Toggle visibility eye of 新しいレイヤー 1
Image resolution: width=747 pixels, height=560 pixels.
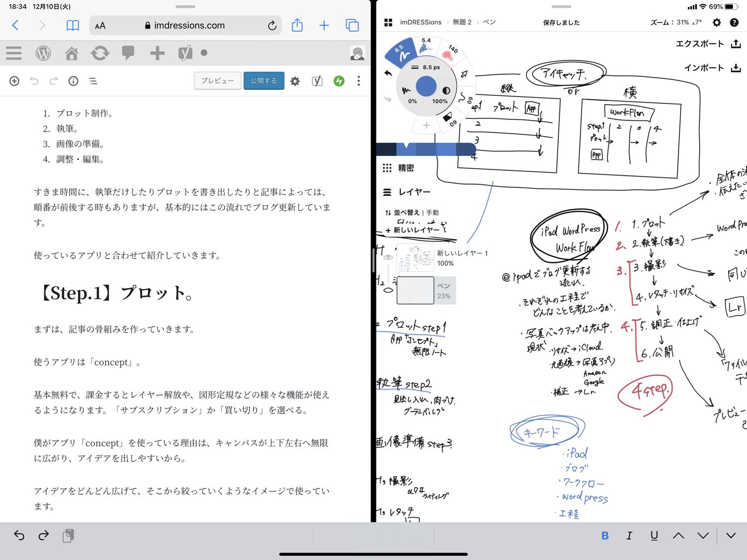[x=388, y=258]
